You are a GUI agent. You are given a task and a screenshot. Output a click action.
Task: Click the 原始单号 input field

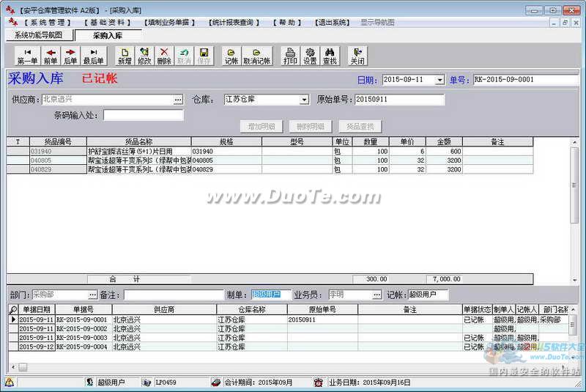[399, 100]
